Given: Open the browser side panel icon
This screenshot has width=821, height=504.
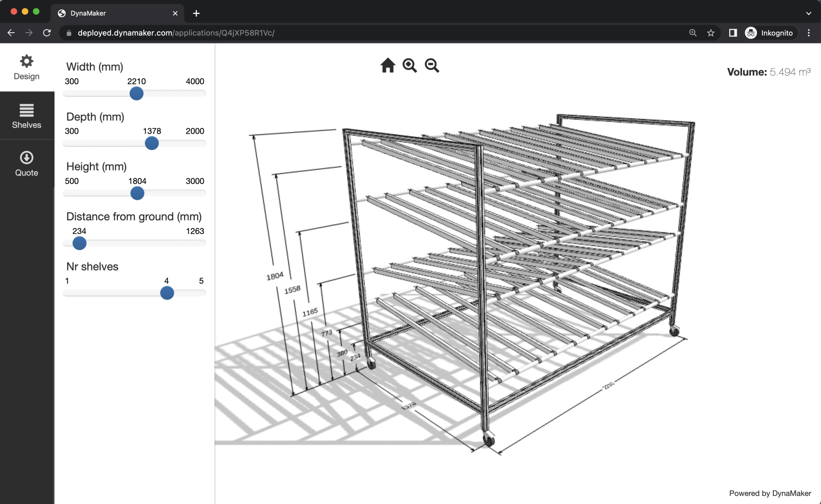Looking at the screenshot, I should (x=733, y=33).
